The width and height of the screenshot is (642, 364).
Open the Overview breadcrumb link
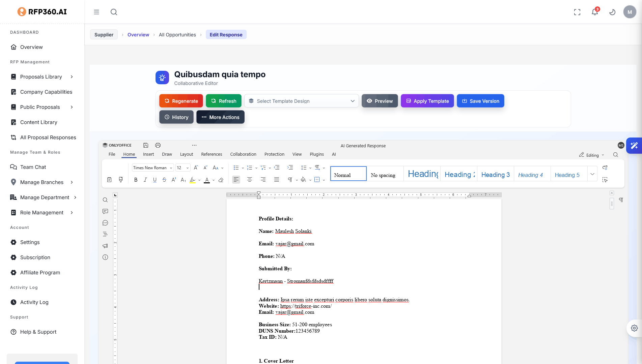[138, 34]
